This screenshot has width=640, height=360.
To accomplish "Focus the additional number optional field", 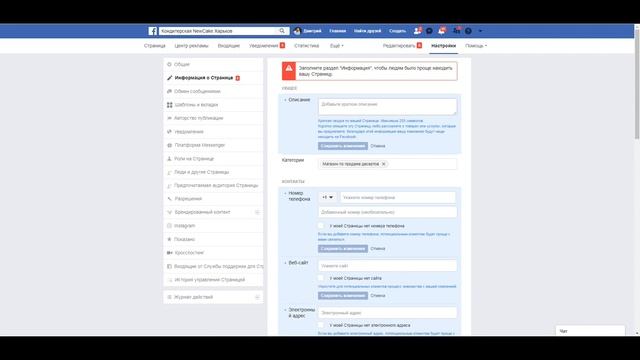I will (x=387, y=212).
